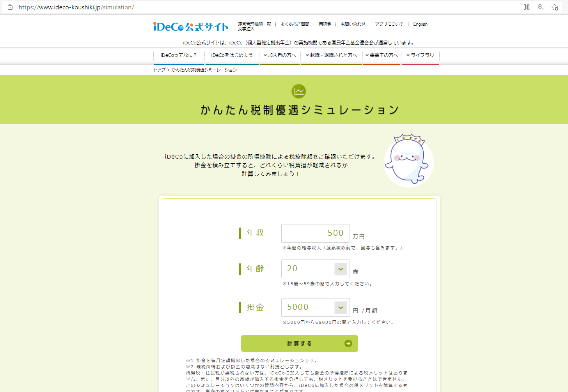Click the chart icon above the simulation title
This screenshot has width=568, height=392.
tap(299, 91)
